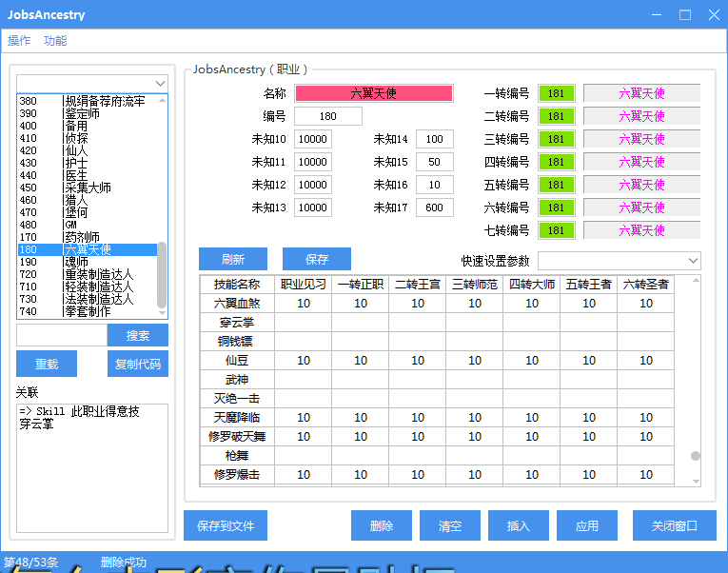Click the 名称 field showing 六翼天使
The image size is (728, 573).
pyautogui.click(x=374, y=93)
